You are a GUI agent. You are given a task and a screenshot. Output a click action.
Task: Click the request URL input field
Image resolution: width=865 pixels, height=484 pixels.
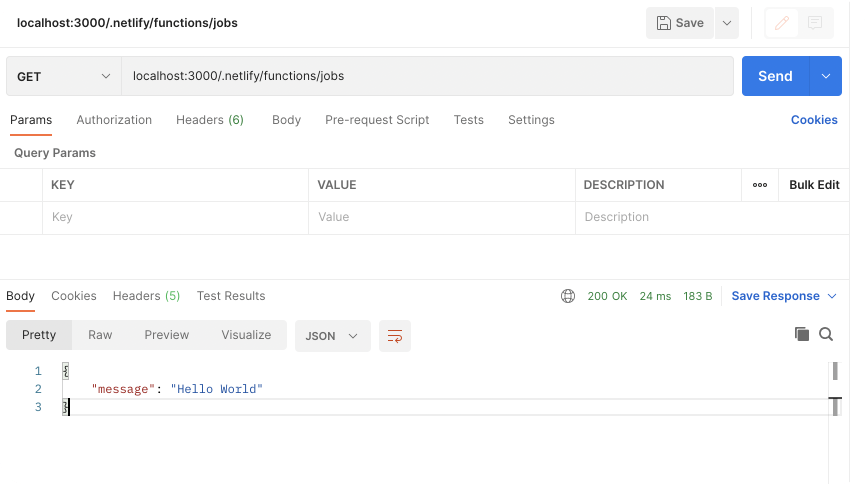click(x=428, y=76)
